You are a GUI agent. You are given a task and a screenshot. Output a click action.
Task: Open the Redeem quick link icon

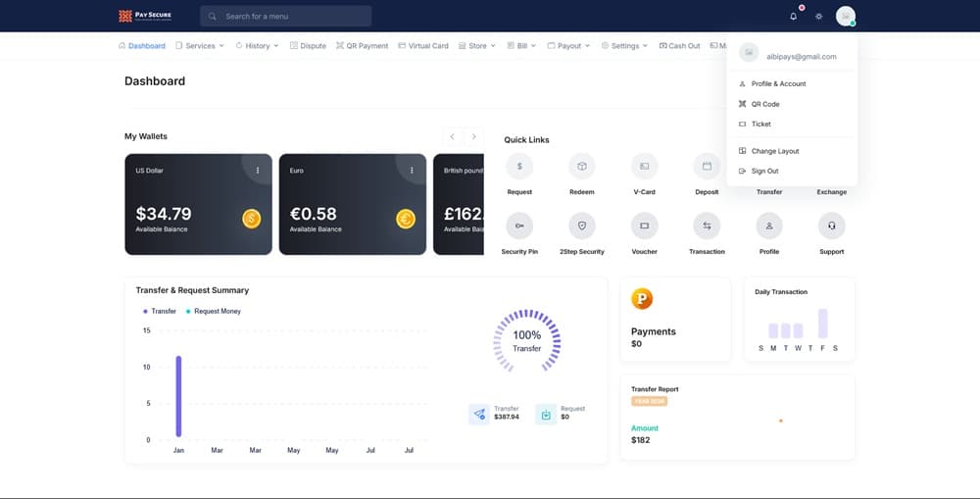pos(581,166)
